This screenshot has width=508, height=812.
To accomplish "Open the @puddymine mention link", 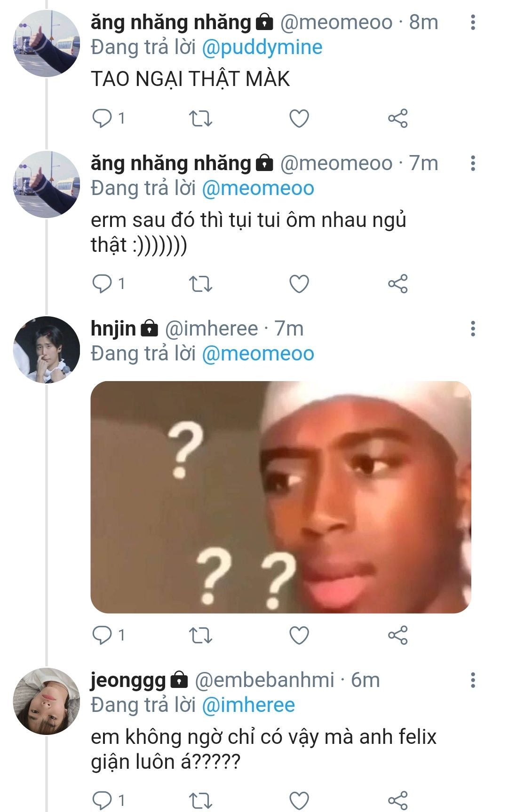I will coord(262,47).
